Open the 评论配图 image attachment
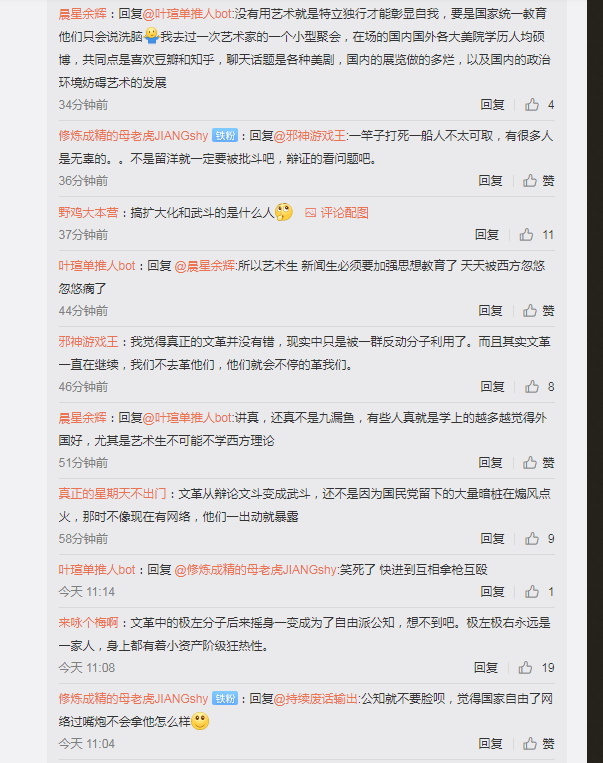The image size is (603, 763). 336,213
